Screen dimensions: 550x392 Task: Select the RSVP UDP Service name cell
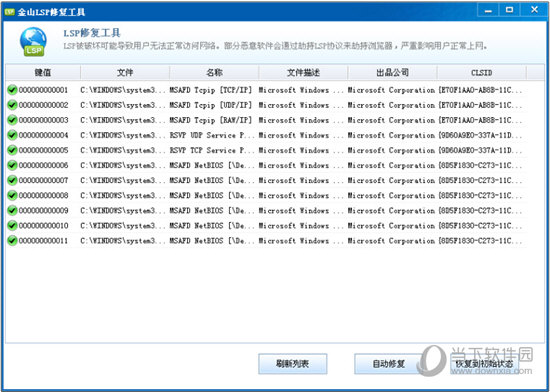[x=212, y=135]
